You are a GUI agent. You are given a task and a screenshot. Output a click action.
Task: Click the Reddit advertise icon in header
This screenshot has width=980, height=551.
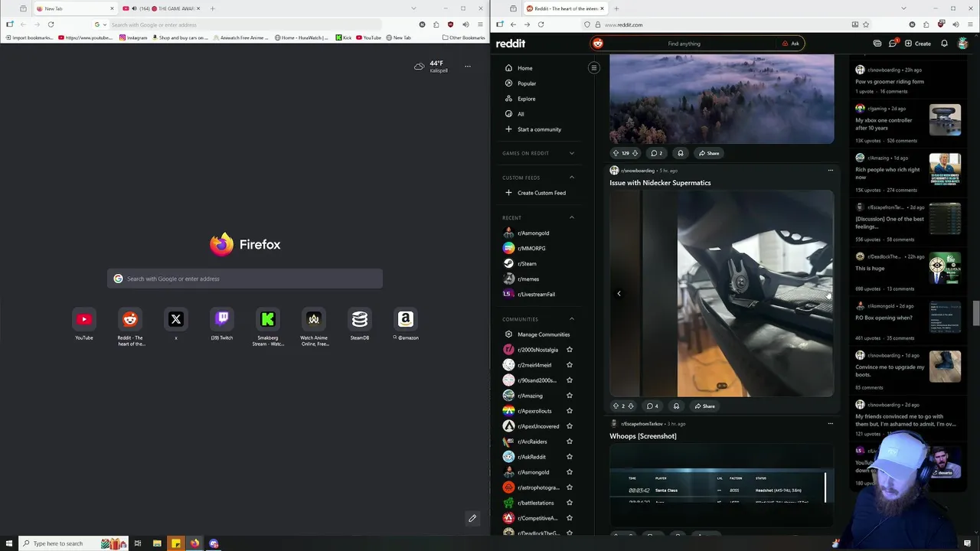point(877,44)
